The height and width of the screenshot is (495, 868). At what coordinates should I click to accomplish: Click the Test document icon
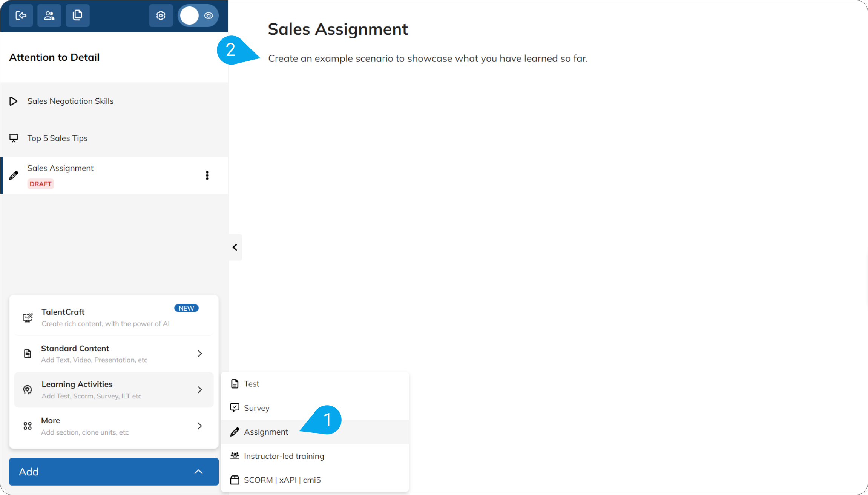(x=235, y=384)
